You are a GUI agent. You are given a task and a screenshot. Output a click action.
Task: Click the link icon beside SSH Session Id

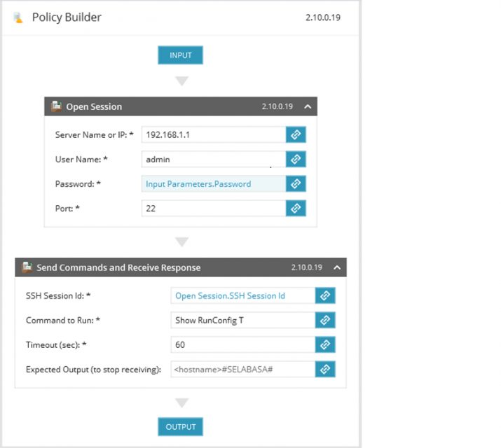325,295
